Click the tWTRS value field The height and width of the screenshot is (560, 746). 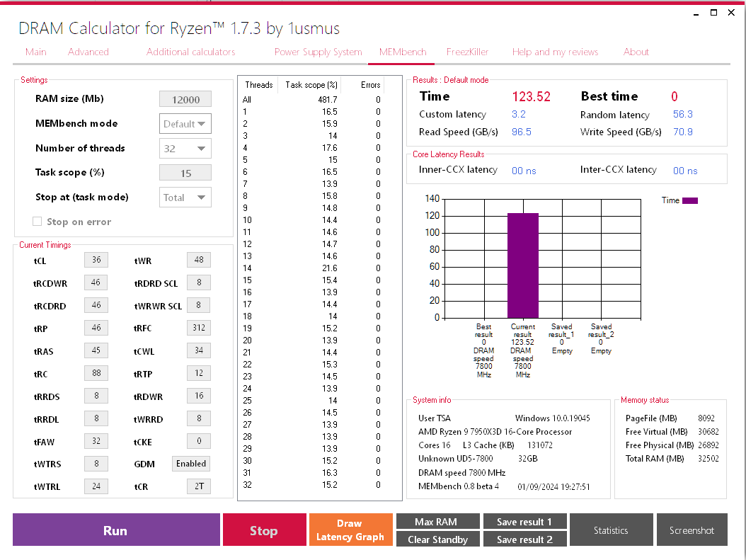pos(96,464)
